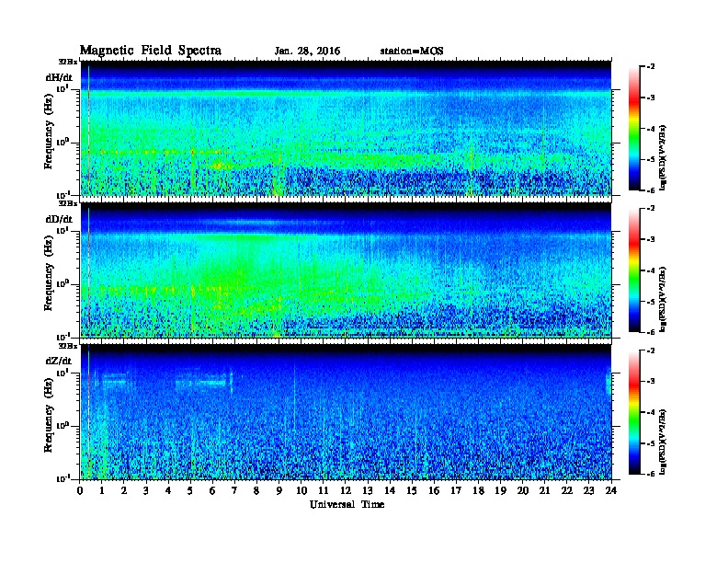
Task: Click the "-3" value on the dD/dt color scale
Action: [651, 239]
